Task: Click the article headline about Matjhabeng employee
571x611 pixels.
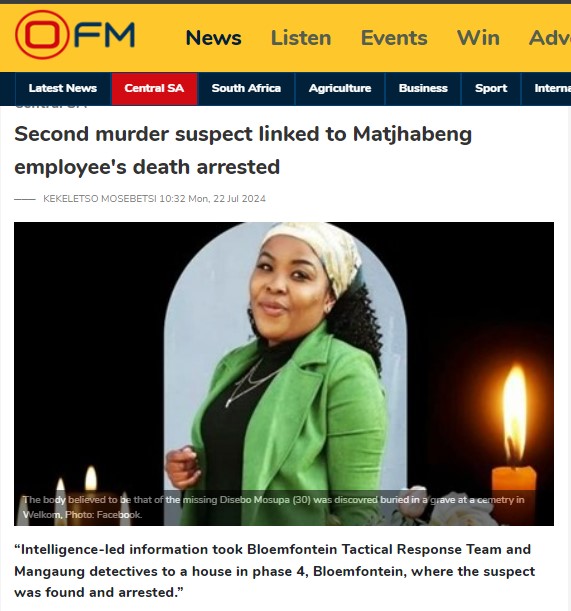Action: [x=243, y=150]
